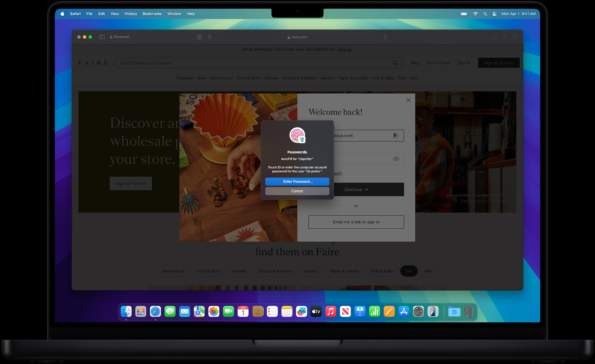Select the Window menu bar item
595x364 pixels.
coord(173,14)
